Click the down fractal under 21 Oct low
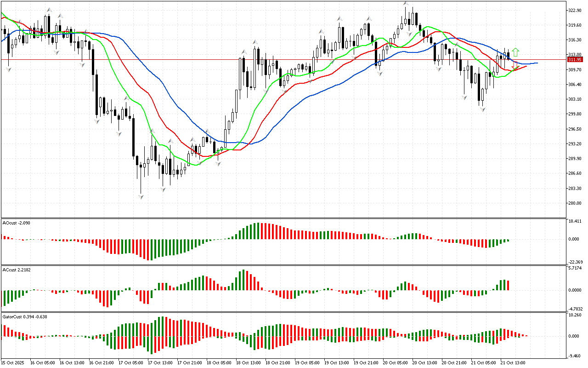Viewport: 588px width, 368px height. pos(482,109)
